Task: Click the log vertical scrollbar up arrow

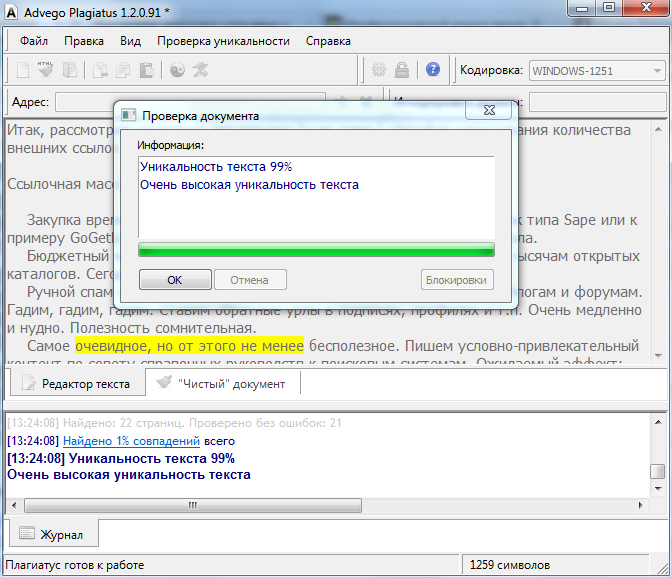Action: coord(658,422)
